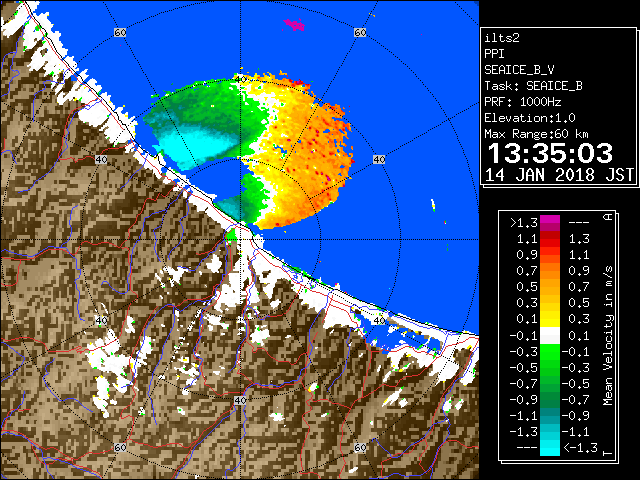Image resolution: width=640 pixels, height=480 pixels.
Task: Click the 'Mean Velocity in m/s' legend title
Action: click(608, 336)
